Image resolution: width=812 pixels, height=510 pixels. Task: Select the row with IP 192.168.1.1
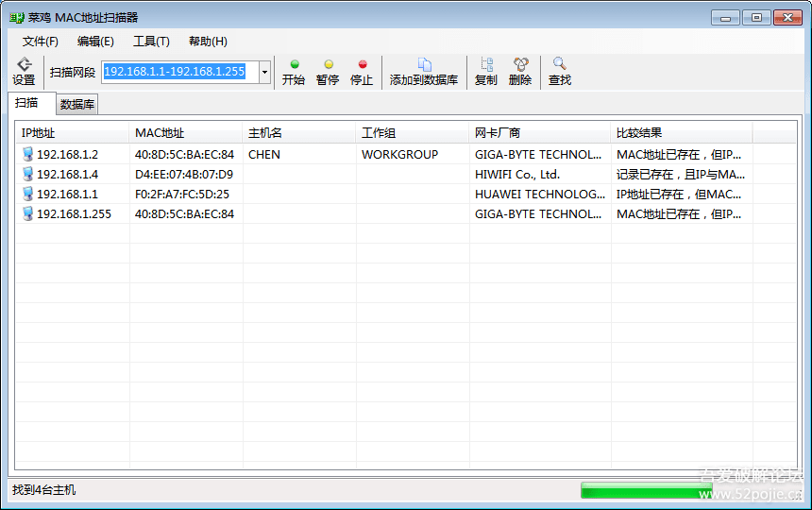coord(406,195)
